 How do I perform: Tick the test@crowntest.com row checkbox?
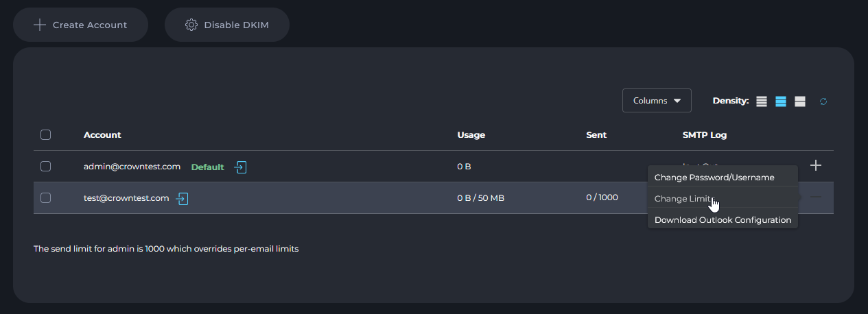[46, 198]
